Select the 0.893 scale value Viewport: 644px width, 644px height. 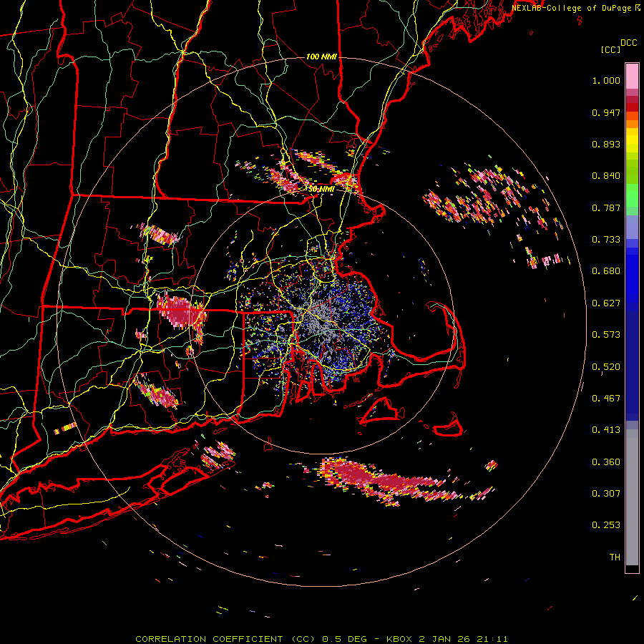point(606,144)
